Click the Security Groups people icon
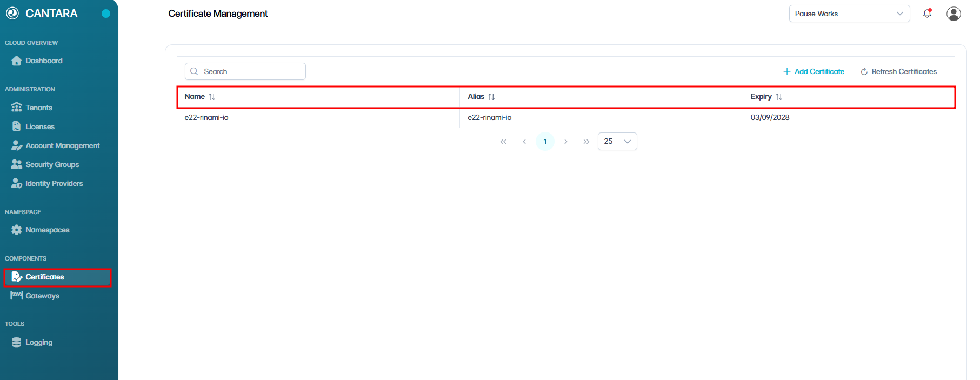The image size is (980, 380). pyautogui.click(x=17, y=164)
